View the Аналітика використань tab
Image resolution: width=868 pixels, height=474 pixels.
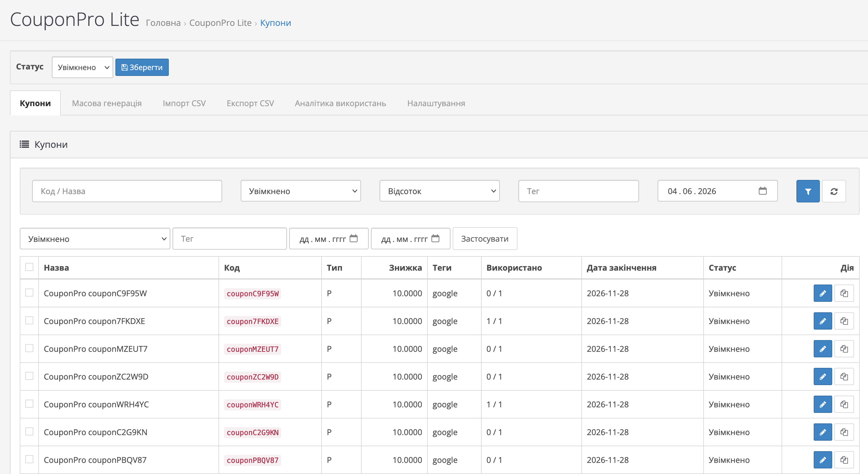340,103
